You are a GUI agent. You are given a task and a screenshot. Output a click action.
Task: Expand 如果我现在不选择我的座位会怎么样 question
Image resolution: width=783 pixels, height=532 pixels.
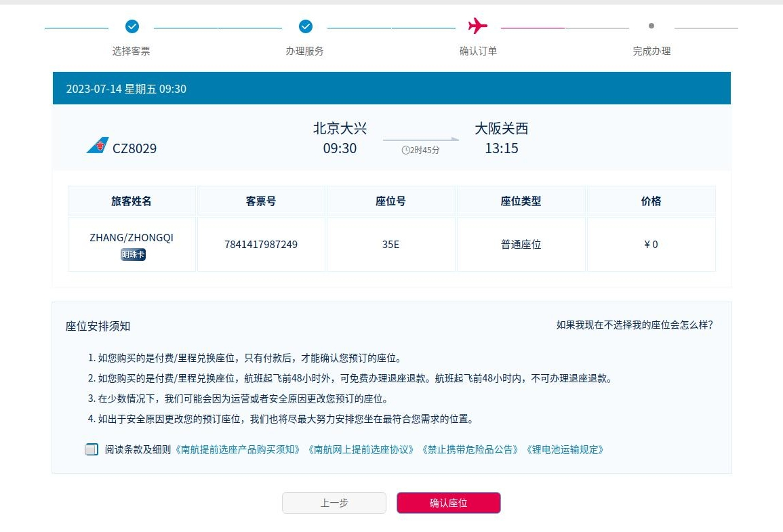pyautogui.click(x=635, y=325)
